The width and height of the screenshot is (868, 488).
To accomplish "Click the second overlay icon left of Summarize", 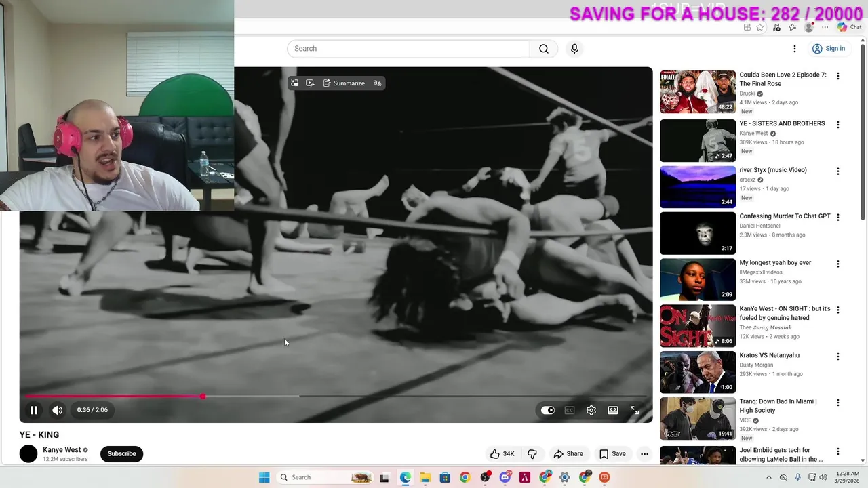I will tap(310, 83).
